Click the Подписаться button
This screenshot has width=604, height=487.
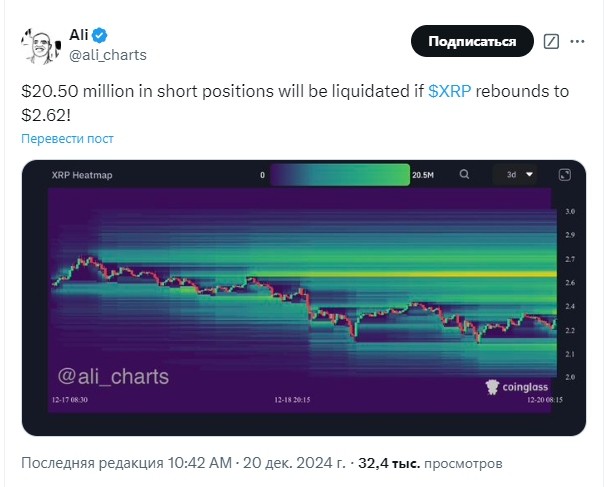(472, 41)
